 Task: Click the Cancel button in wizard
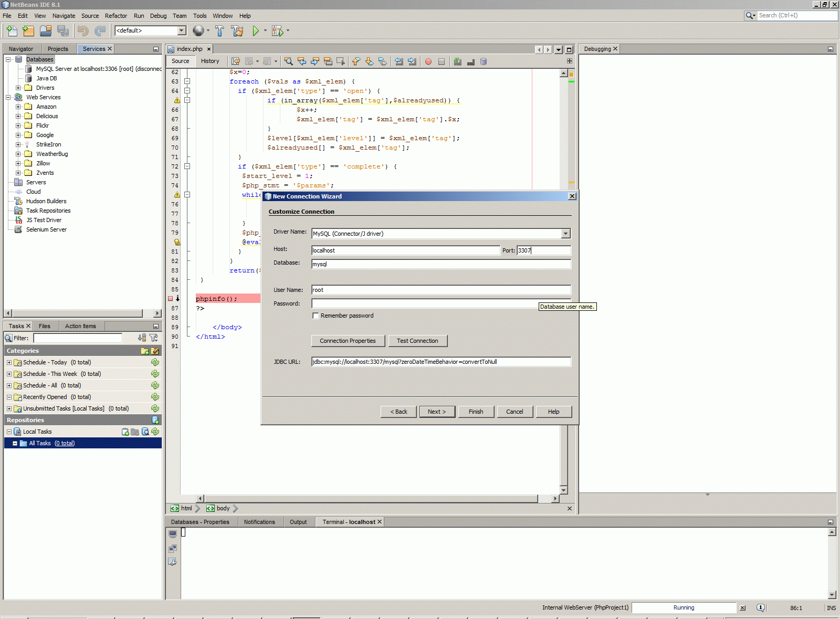pyautogui.click(x=514, y=412)
